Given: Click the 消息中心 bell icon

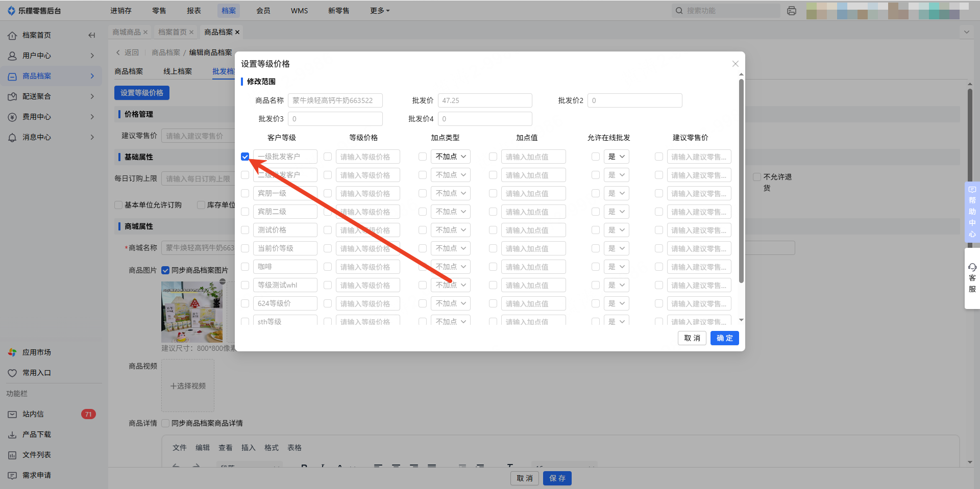Looking at the screenshot, I should (12, 137).
